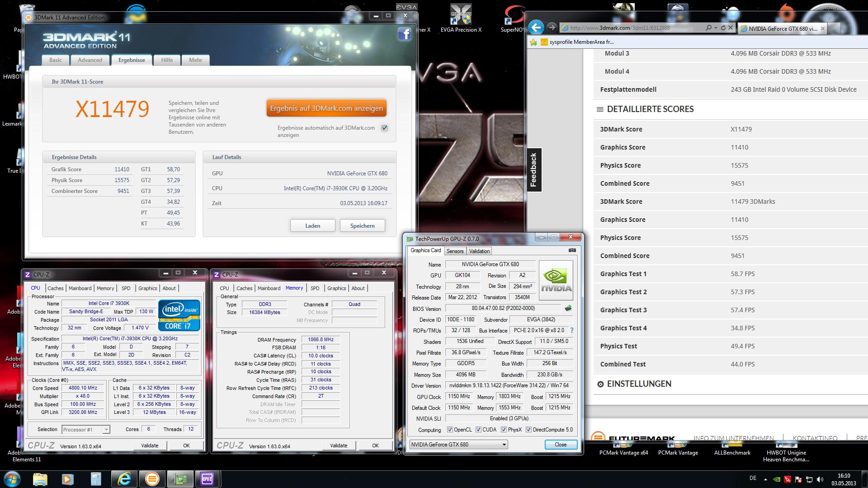This screenshot has width=868, height=488.
Task: Refresh the 3dmark.com page
Action: pos(723,28)
